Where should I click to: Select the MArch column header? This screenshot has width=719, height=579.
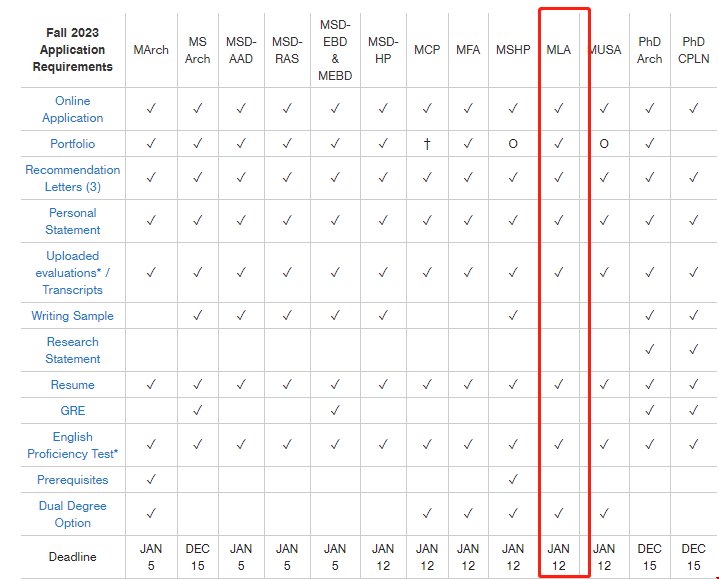point(151,50)
